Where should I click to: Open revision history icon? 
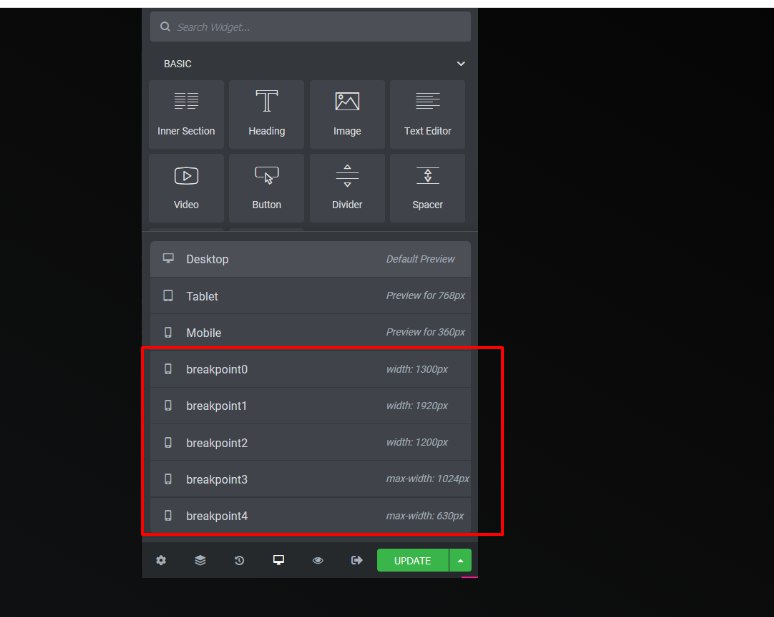coord(239,560)
